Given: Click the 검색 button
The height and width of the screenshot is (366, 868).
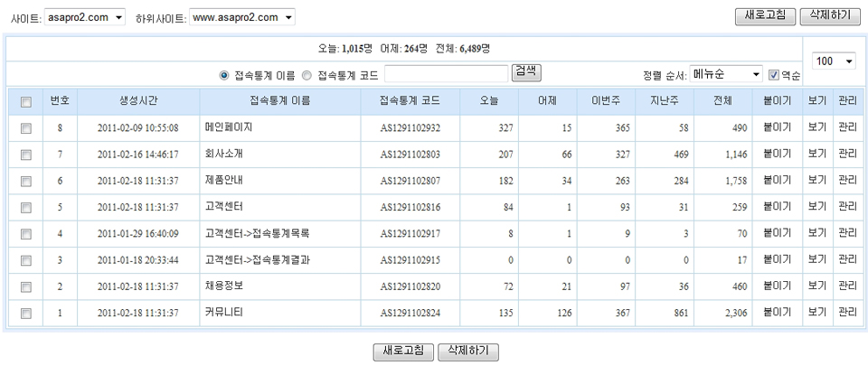Looking at the screenshot, I should (x=526, y=71).
